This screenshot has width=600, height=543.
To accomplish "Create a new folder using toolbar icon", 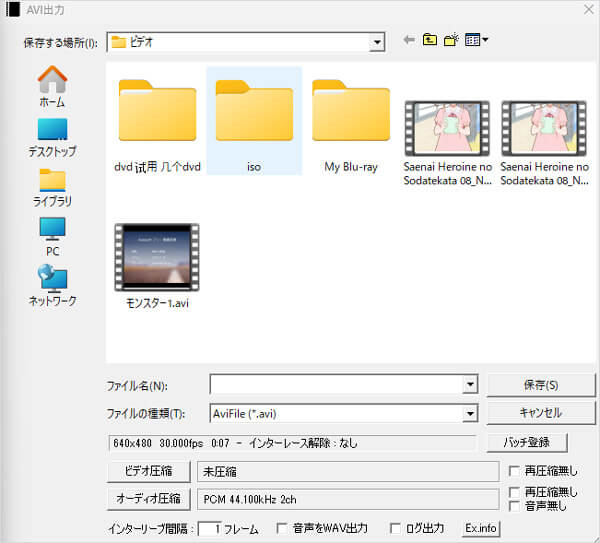I will point(452,40).
